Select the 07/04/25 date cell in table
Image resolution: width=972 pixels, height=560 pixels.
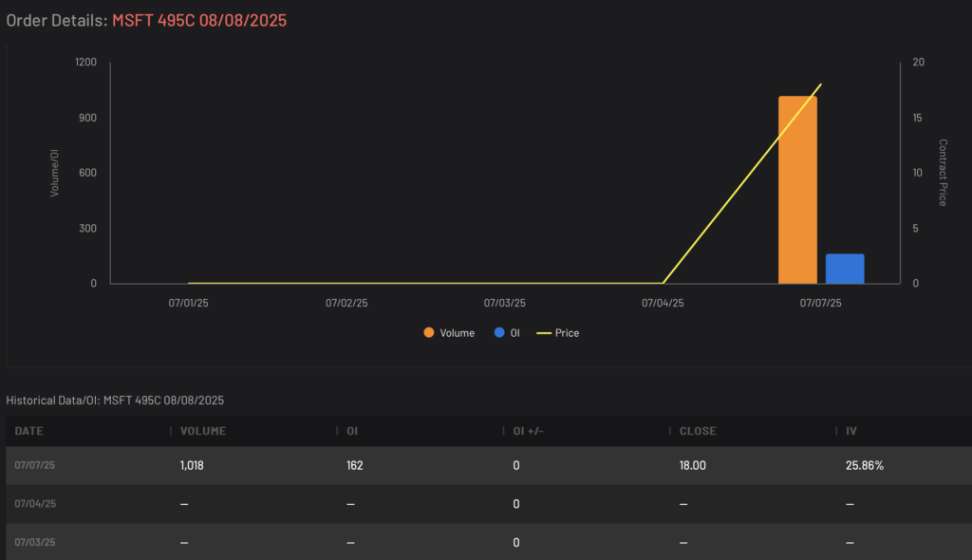[x=35, y=504]
